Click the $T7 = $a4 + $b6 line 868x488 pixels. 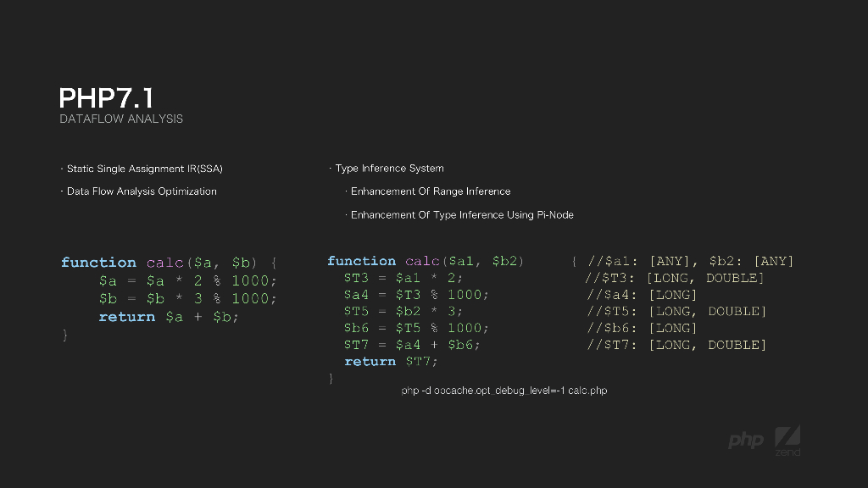click(412, 345)
